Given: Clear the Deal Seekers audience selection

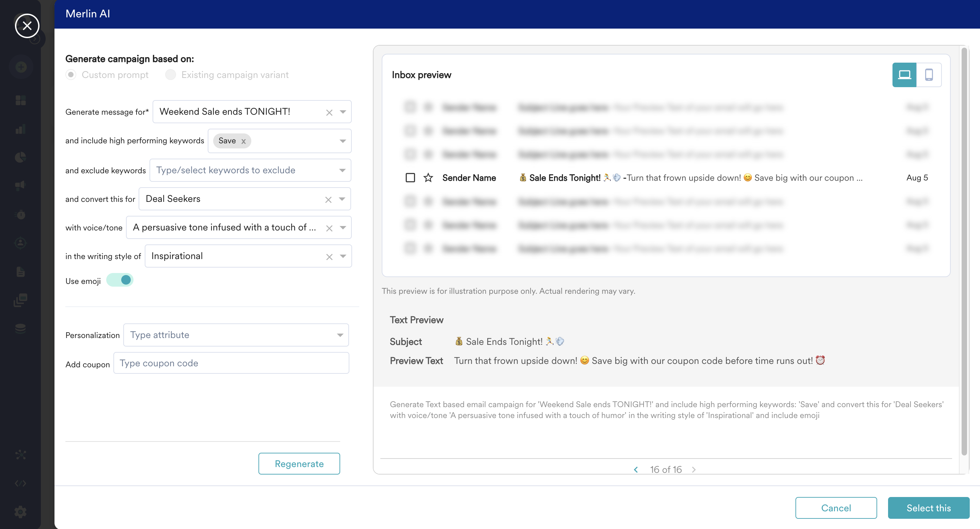Looking at the screenshot, I should pyautogui.click(x=328, y=199).
